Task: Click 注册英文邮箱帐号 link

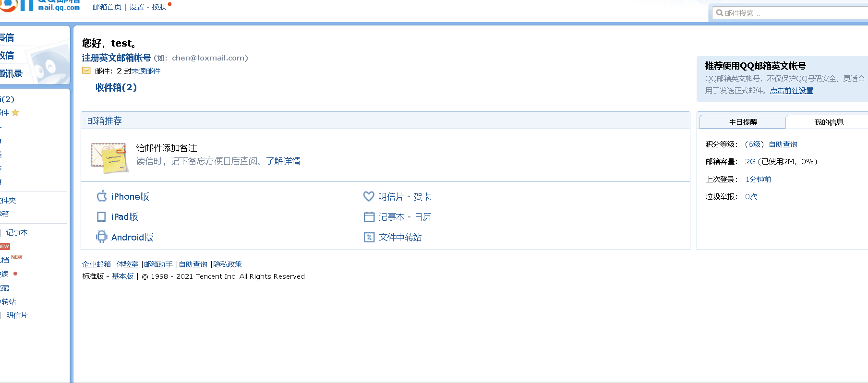Action: tap(117, 58)
